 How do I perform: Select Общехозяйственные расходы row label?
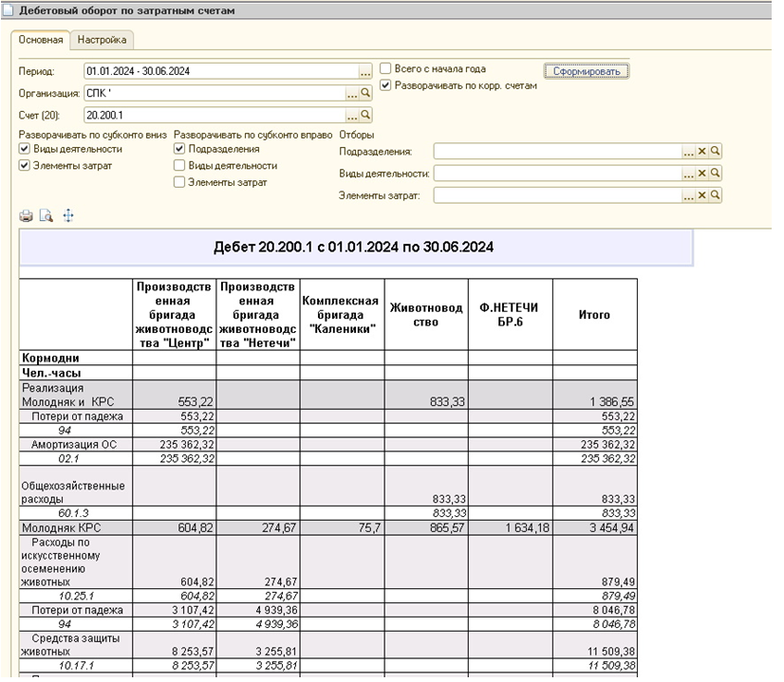point(73,492)
